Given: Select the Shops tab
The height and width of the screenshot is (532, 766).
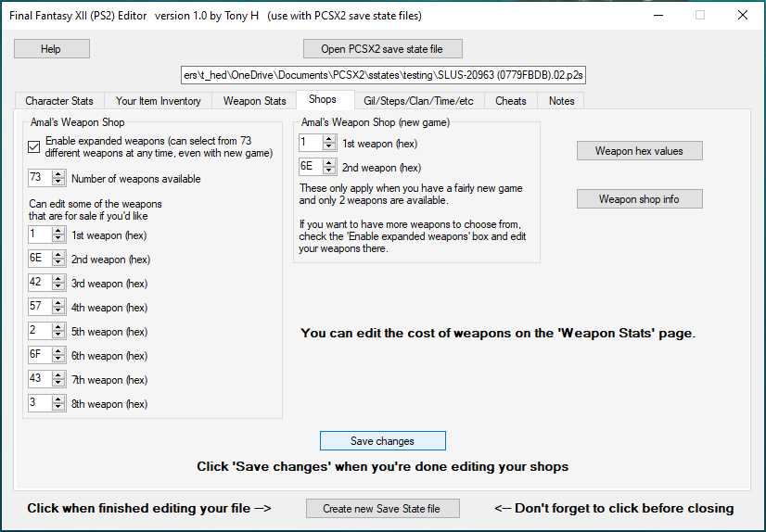Looking at the screenshot, I should click(323, 99).
